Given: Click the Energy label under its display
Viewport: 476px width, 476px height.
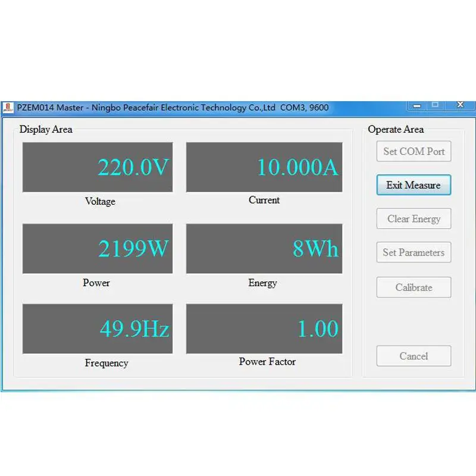Looking at the screenshot, I should 263,283.
